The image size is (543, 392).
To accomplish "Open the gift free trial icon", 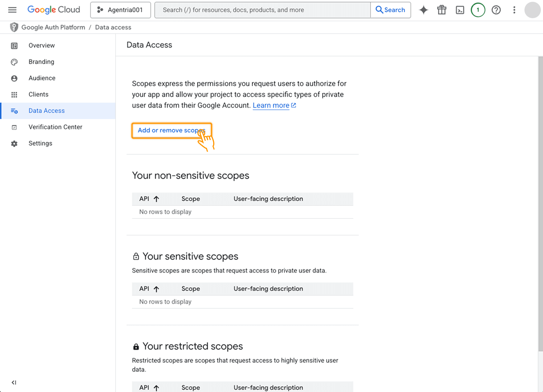I will [x=442, y=10].
